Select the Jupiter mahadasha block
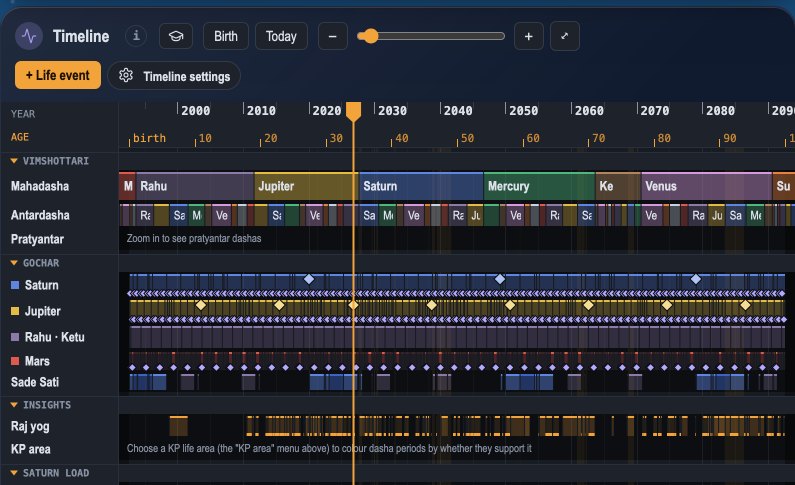Viewport: 795px width, 485px height. (x=306, y=186)
